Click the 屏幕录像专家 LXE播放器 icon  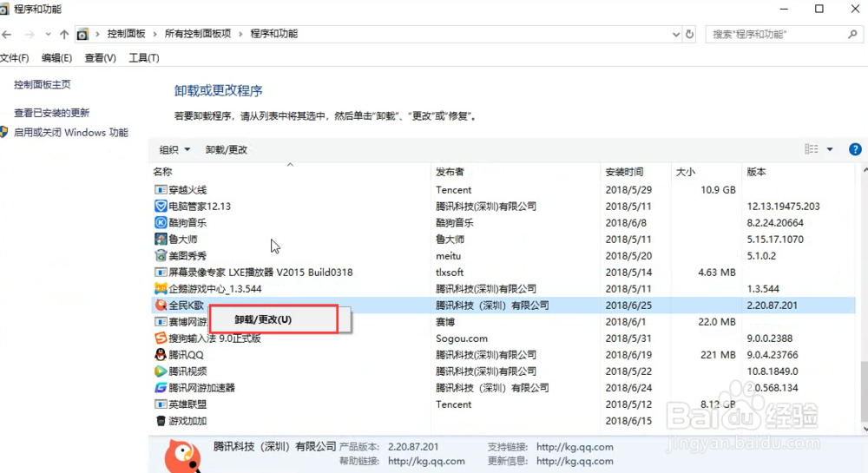point(161,273)
